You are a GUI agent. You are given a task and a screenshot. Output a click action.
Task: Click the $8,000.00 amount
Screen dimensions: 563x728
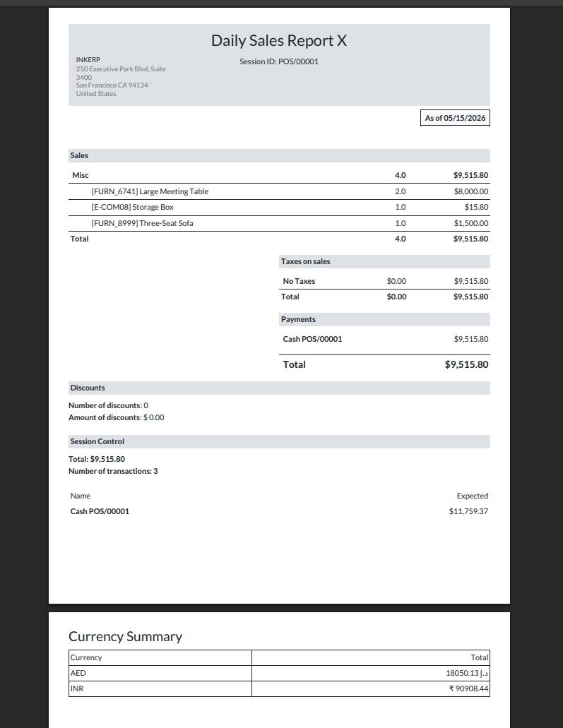click(471, 191)
